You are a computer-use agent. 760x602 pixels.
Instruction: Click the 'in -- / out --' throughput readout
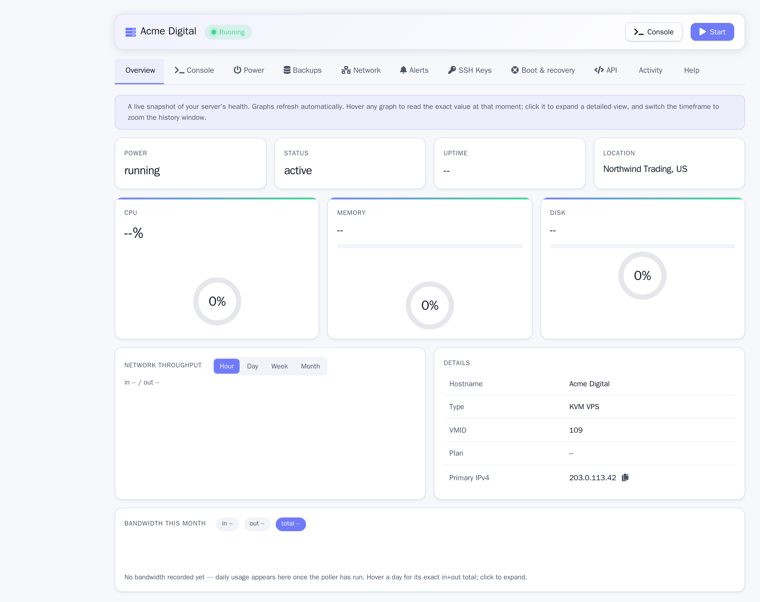tap(142, 382)
